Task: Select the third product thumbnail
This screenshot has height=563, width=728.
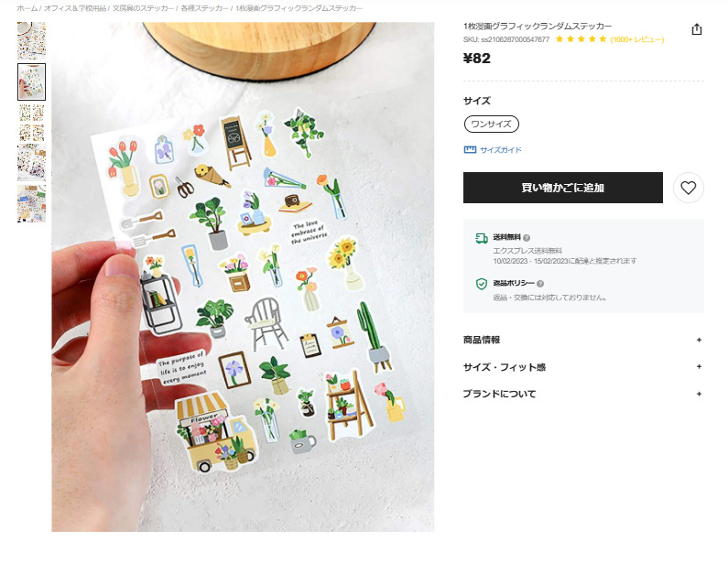Action: point(31,123)
